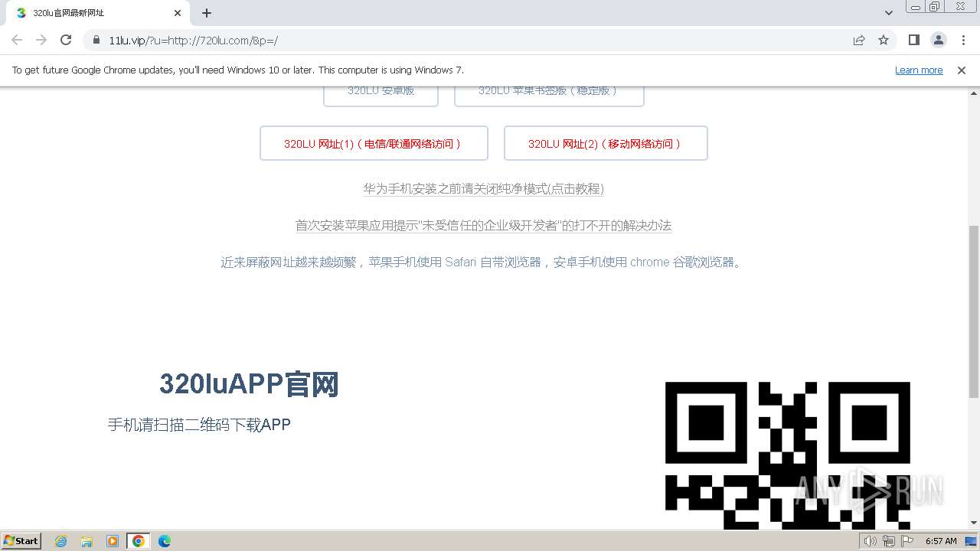Open 未受信任的企业级开发者 solution link
This screenshot has width=980, height=551.
[x=484, y=226]
